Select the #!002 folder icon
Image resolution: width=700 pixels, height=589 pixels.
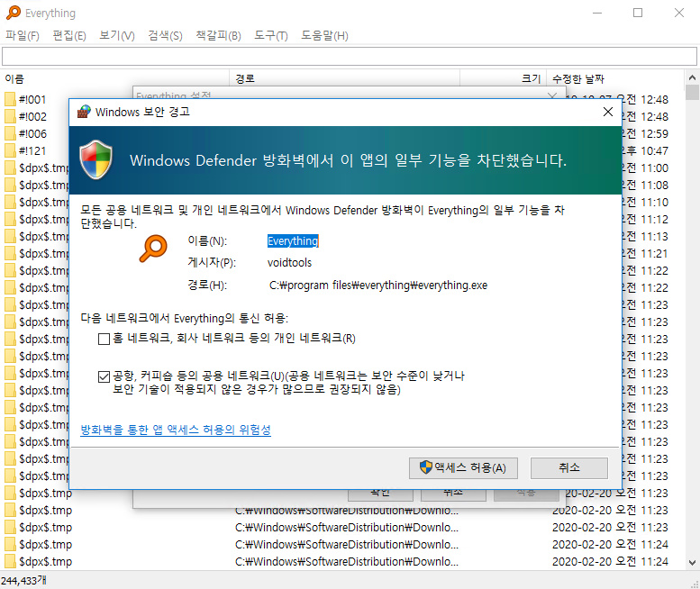coord(10,116)
